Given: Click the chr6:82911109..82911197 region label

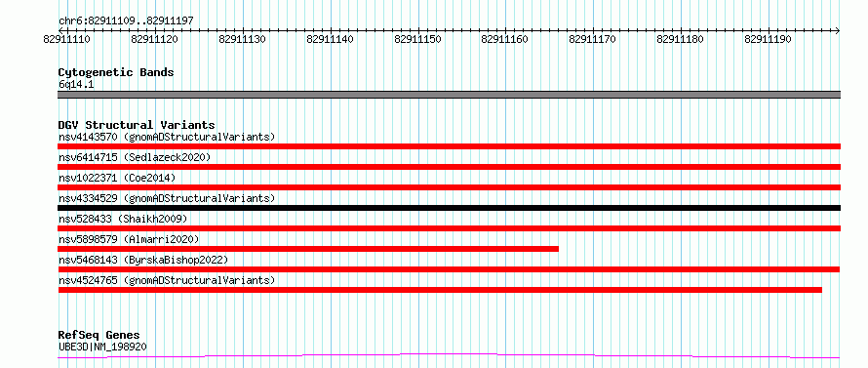Looking at the screenshot, I should pyautogui.click(x=126, y=21).
